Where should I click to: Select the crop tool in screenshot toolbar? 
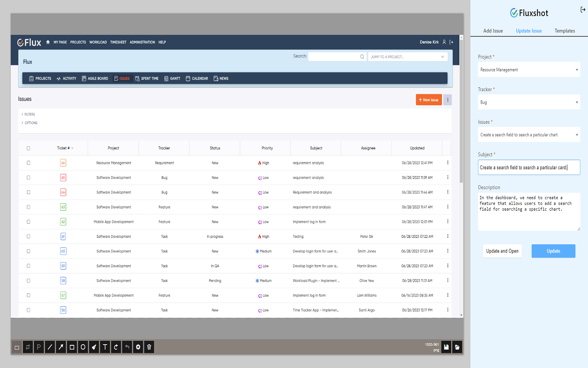point(28,347)
